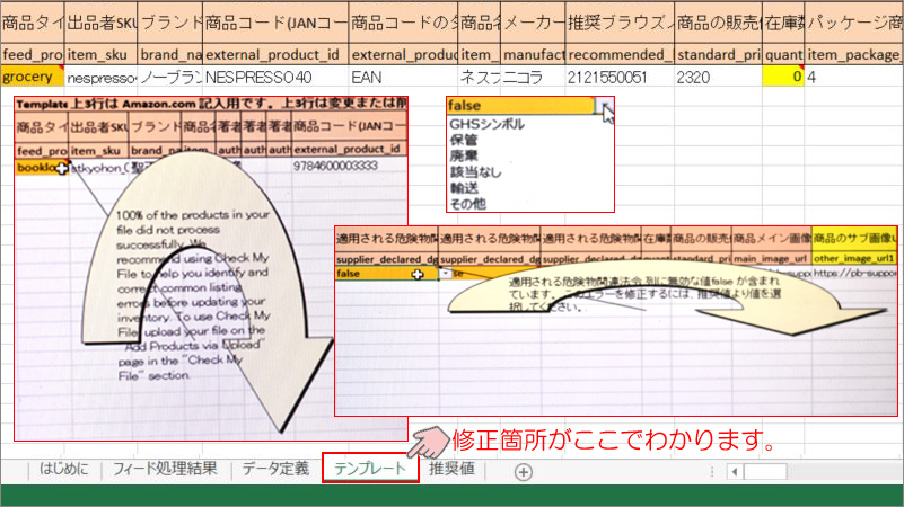
Task: Select the EAN product code type cell
Action: tap(403, 75)
